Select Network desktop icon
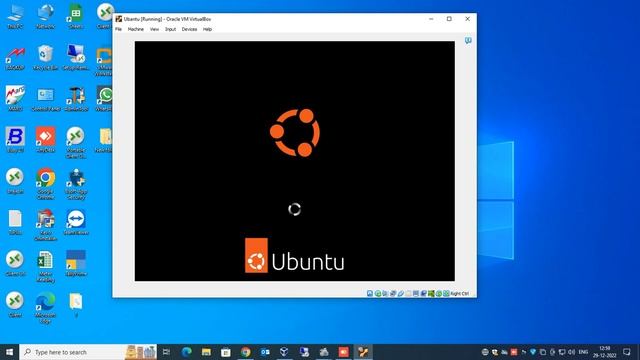 45,16
